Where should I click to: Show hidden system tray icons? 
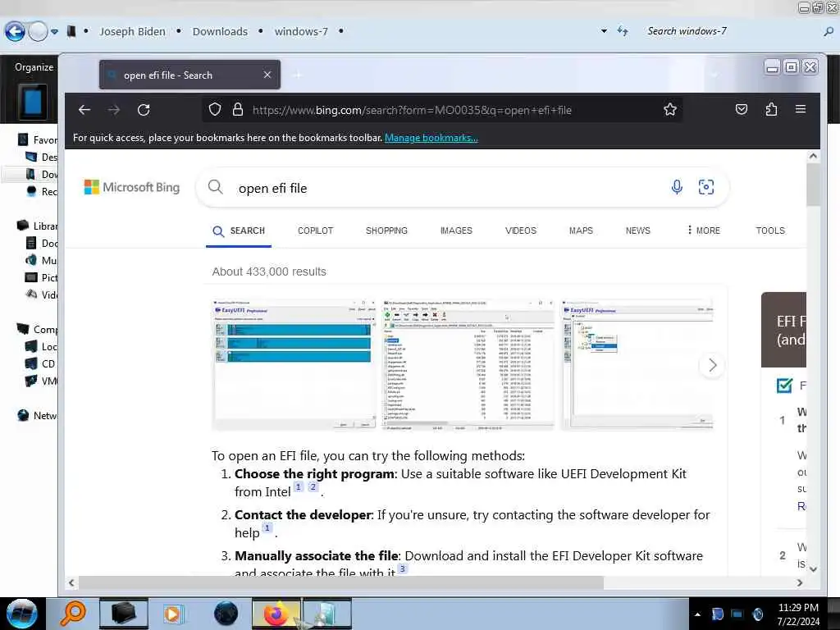pyautogui.click(x=697, y=614)
